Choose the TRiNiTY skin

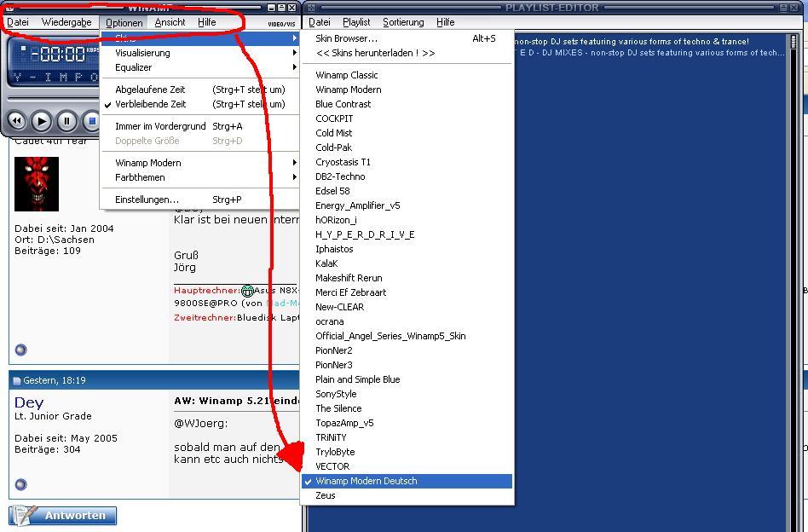point(407,437)
